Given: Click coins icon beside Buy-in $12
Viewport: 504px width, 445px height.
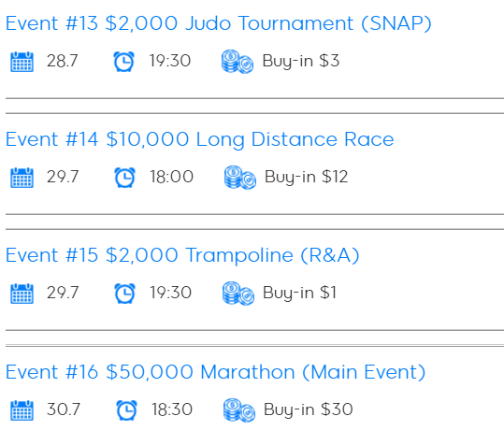Looking at the screenshot, I should pyautogui.click(x=240, y=178).
